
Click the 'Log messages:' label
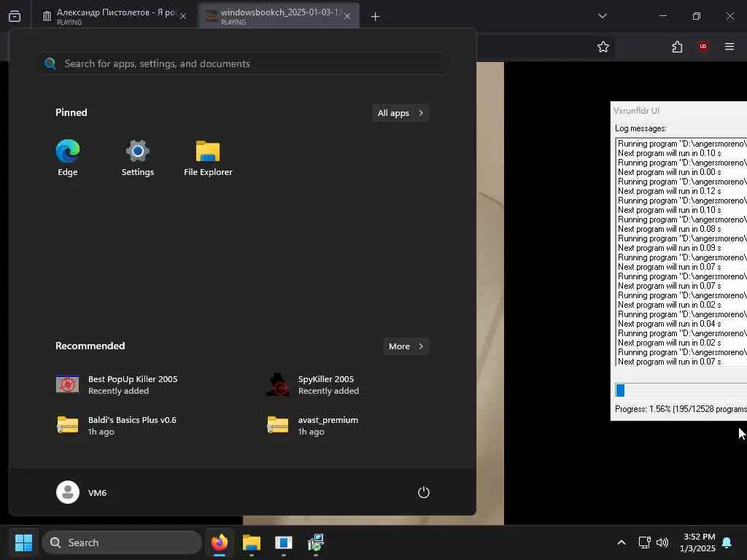click(640, 128)
